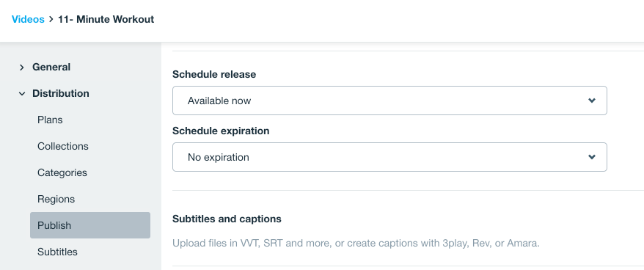Go to Regions in the sidebar

(x=56, y=199)
